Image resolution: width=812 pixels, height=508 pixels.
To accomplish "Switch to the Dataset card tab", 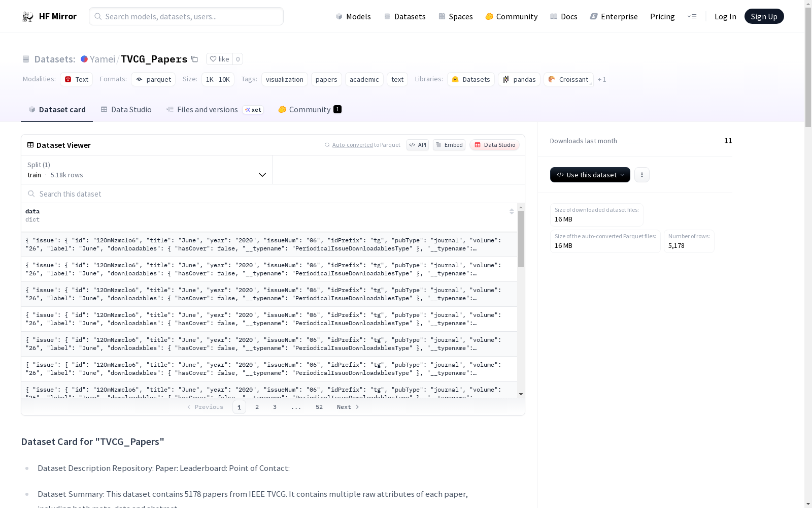I will pyautogui.click(x=57, y=109).
